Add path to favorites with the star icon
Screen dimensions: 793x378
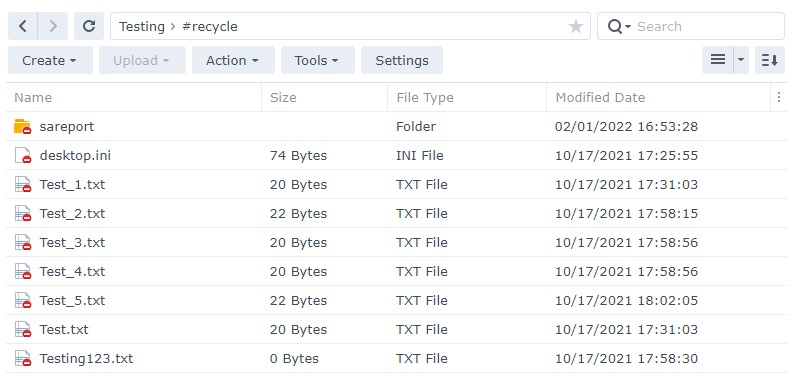coord(576,26)
